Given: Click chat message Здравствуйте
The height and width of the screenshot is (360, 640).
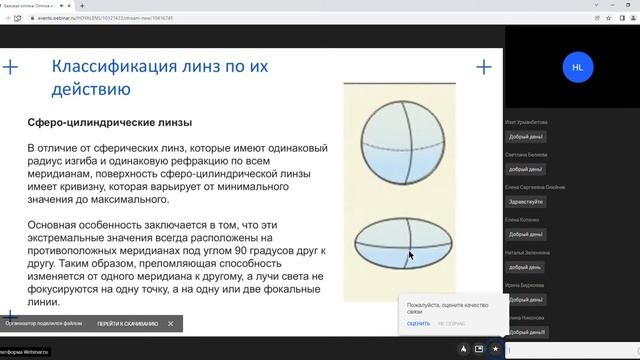Looking at the screenshot, I should (x=525, y=202).
